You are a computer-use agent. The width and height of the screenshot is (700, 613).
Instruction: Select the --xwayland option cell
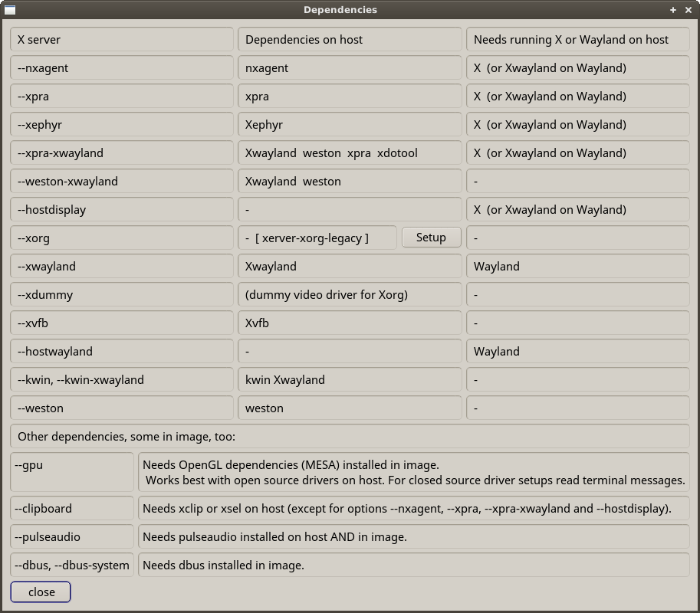pos(122,267)
